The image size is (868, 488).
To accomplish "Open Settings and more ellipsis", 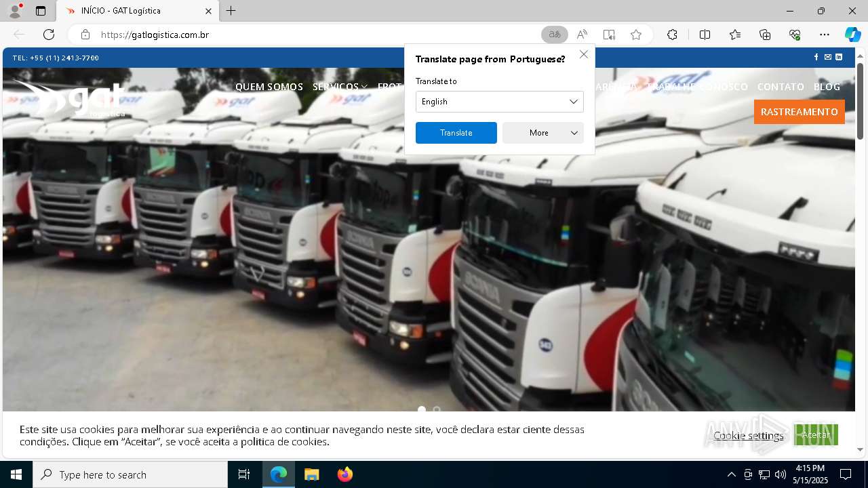I will (825, 35).
